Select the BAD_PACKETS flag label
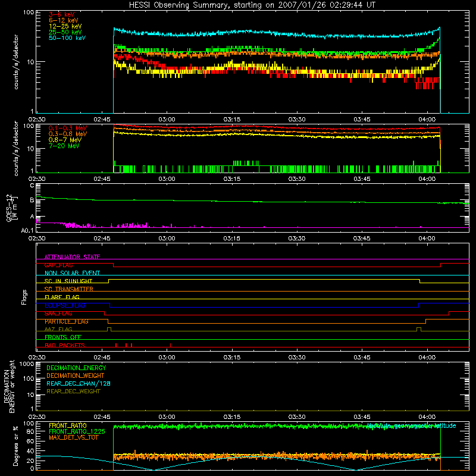This screenshot has width=476, height=476. (65, 345)
